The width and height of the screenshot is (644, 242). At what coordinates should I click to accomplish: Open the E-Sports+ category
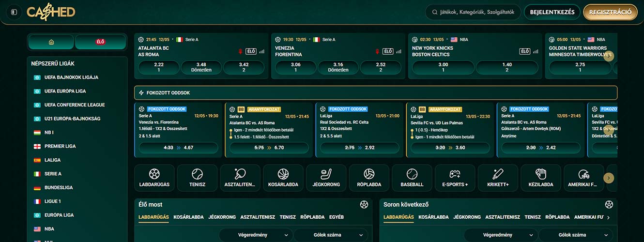(x=455, y=178)
